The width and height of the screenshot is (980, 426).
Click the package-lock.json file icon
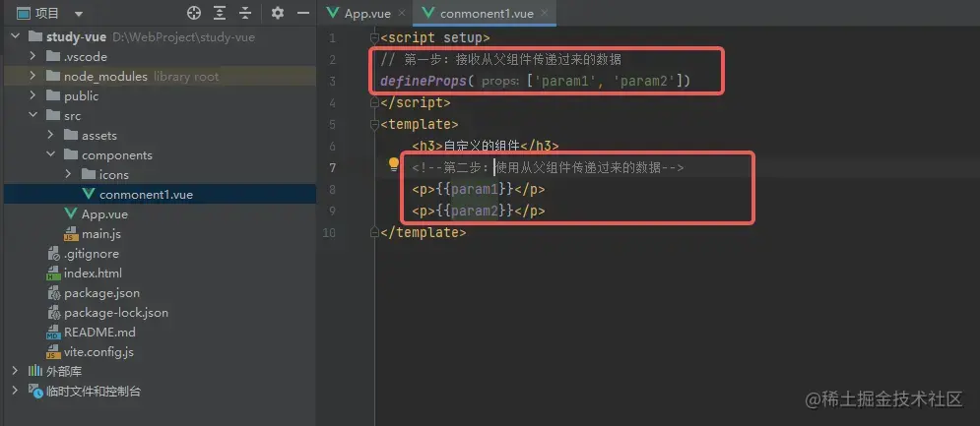tap(53, 312)
